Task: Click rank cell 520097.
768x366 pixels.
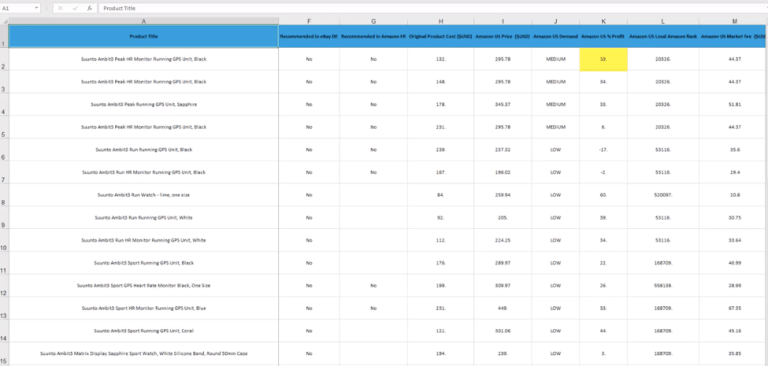Action: (663, 195)
